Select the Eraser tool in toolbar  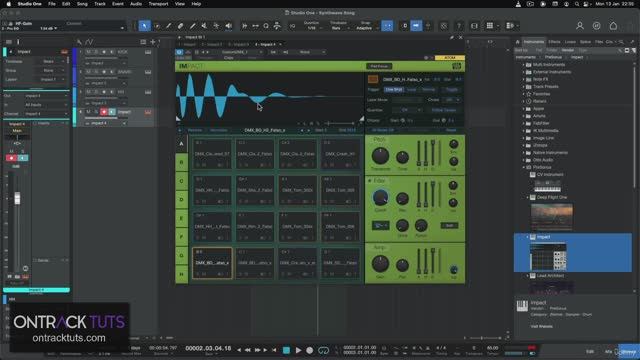180,26
